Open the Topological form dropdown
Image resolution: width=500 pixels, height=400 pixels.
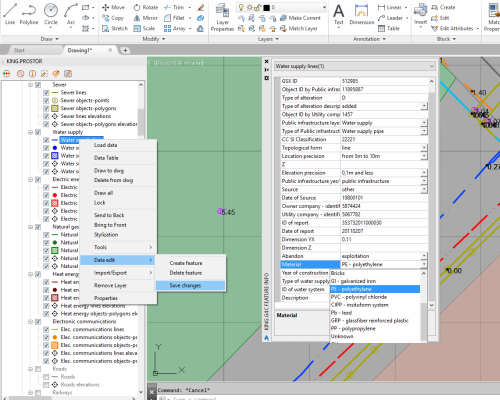424,148
